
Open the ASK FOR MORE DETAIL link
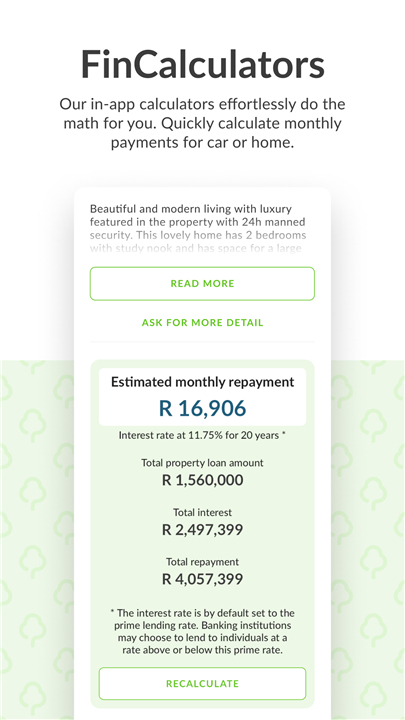pos(202,323)
